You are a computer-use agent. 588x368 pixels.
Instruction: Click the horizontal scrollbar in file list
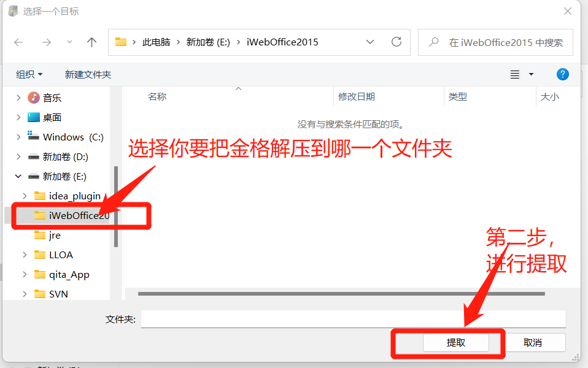click(341, 294)
